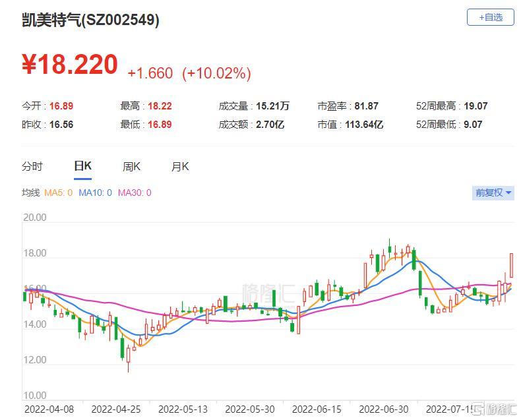Screen dimensions: 521x420
Task: Click the current price ¥18.220
Action: (70, 65)
